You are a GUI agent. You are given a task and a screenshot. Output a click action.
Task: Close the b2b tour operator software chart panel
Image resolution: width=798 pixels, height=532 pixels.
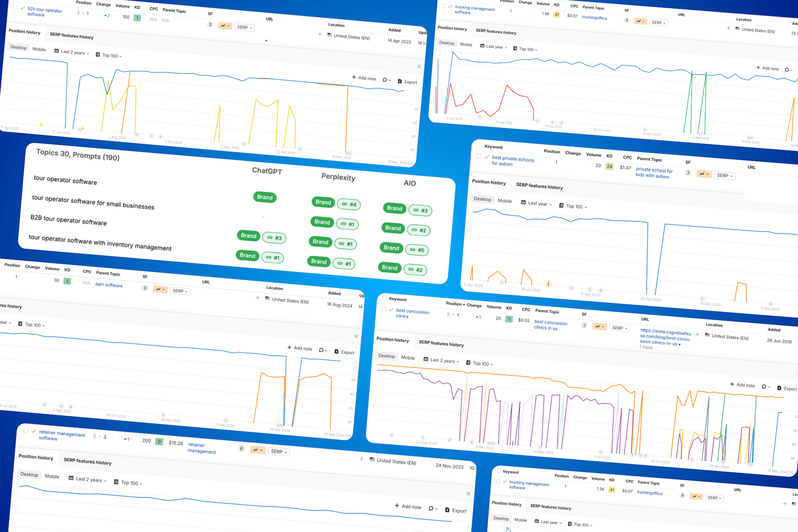(x=419, y=67)
